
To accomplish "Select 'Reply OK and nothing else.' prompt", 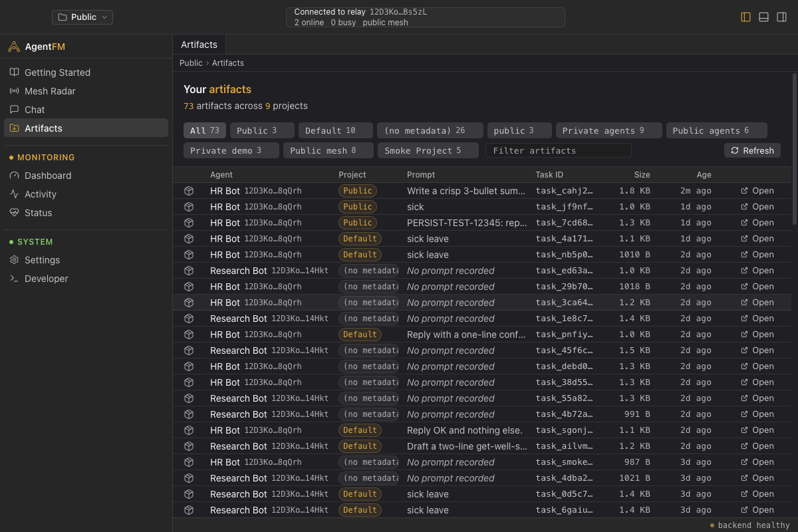I will tap(465, 430).
